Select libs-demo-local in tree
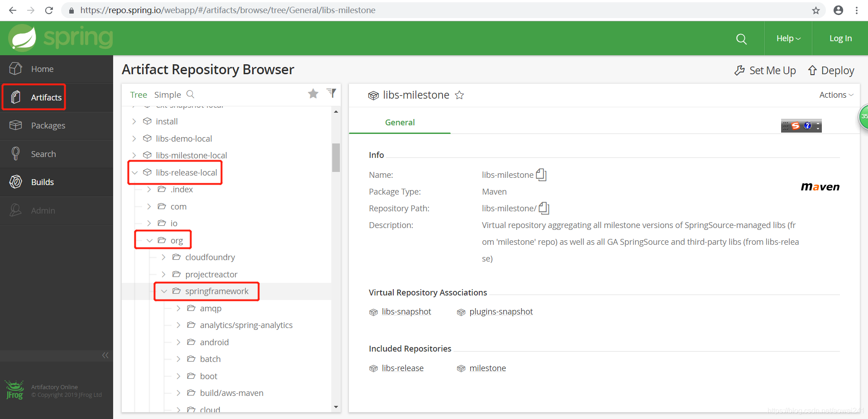Screen dimensions: 868x419 184,138
